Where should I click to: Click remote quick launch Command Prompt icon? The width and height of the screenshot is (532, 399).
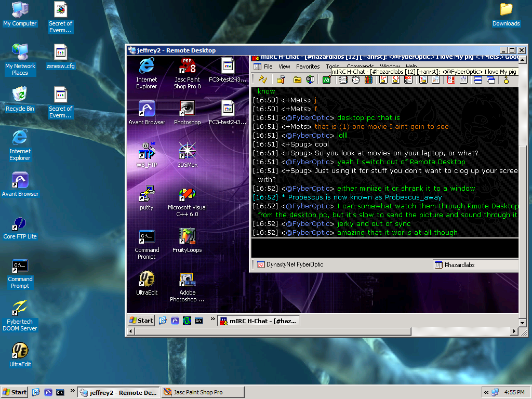click(x=199, y=321)
